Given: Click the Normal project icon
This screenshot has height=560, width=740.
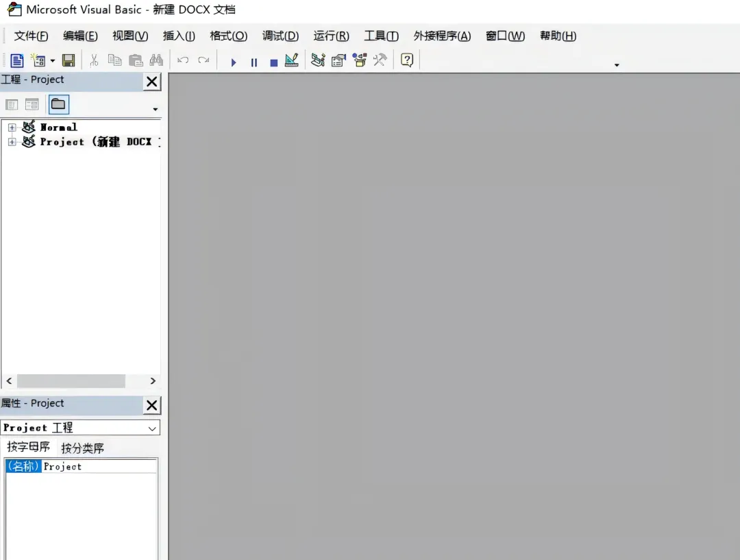Looking at the screenshot, I should tap(28, 127).
